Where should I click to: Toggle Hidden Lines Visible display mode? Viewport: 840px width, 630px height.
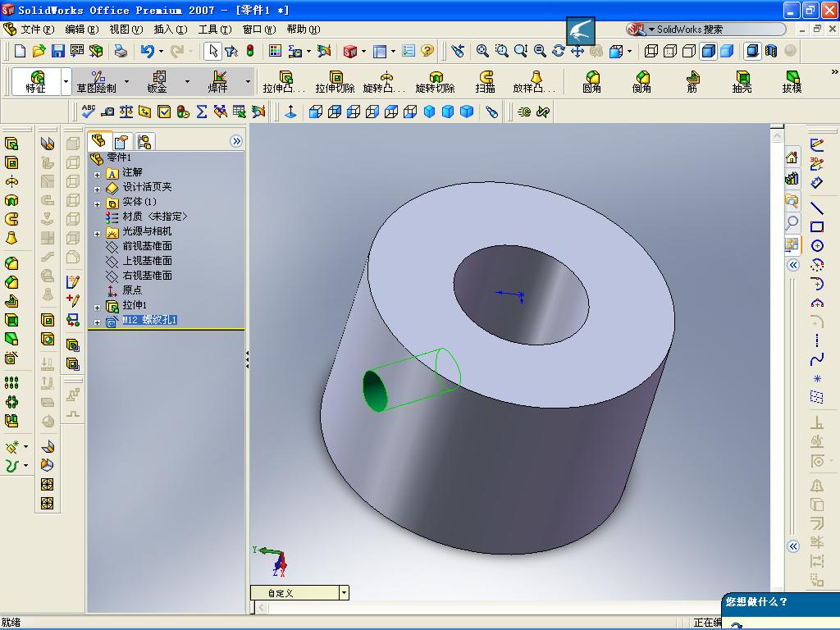[670, 51]
